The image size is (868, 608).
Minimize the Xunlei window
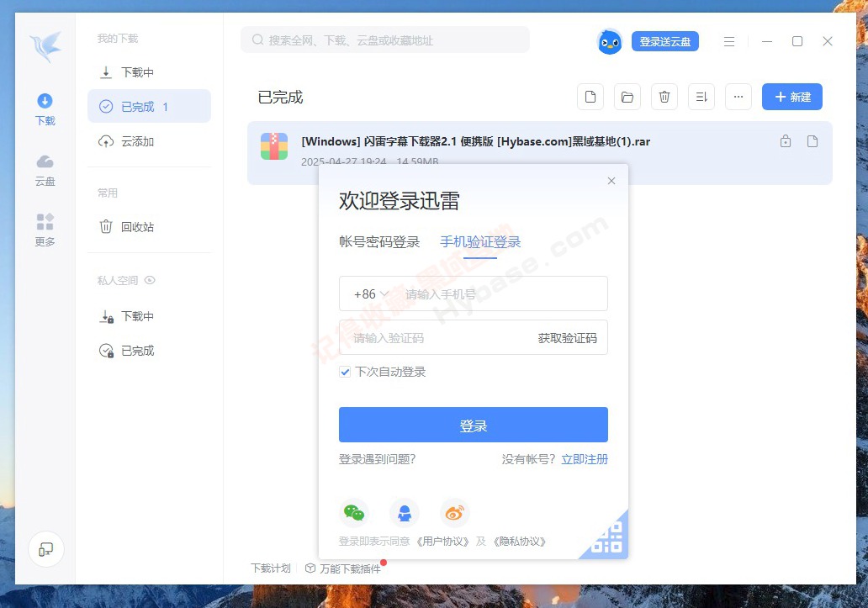[767, 41]
